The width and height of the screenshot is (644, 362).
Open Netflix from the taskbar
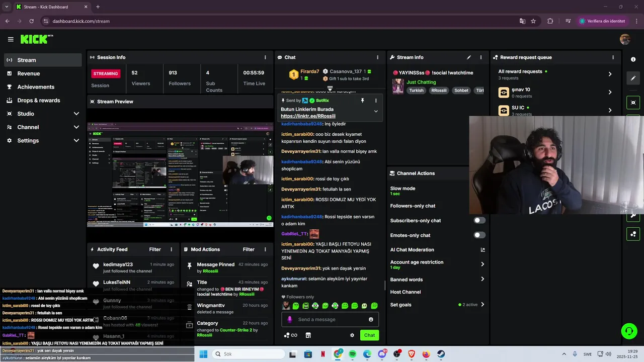click(323, 354)
